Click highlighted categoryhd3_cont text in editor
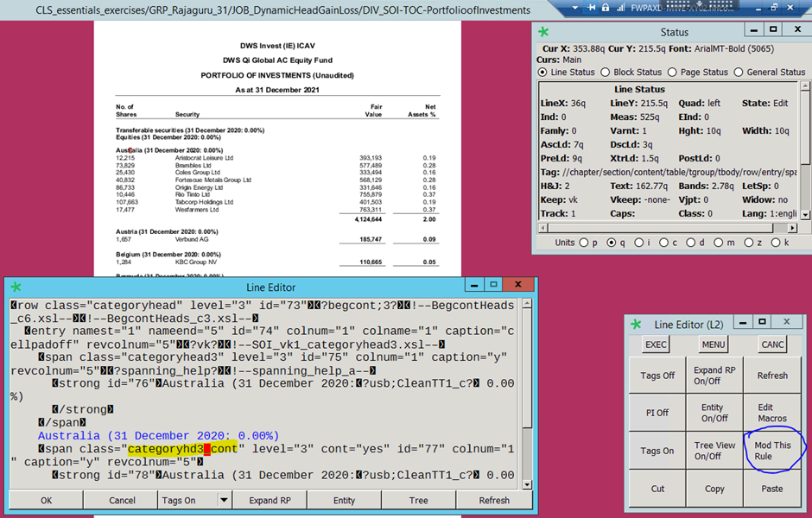Viewport: 812px width, 518px height. (x=182, y=449)
